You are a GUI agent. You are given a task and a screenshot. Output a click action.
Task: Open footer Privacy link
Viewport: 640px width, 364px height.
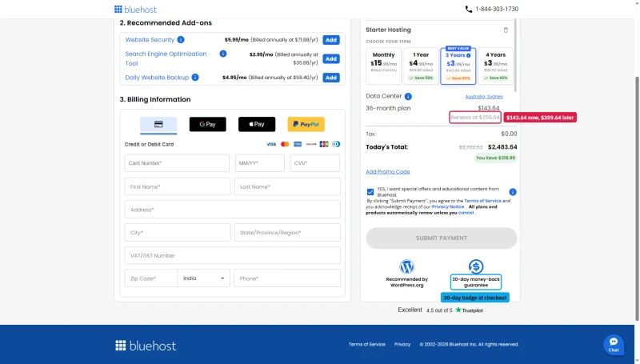402,345
